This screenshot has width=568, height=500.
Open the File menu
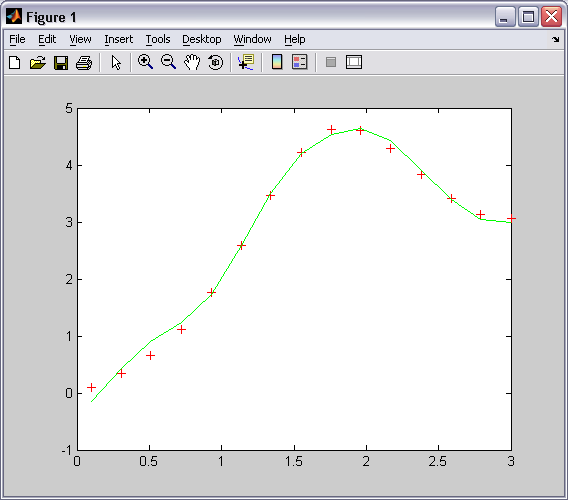(17, 39)
